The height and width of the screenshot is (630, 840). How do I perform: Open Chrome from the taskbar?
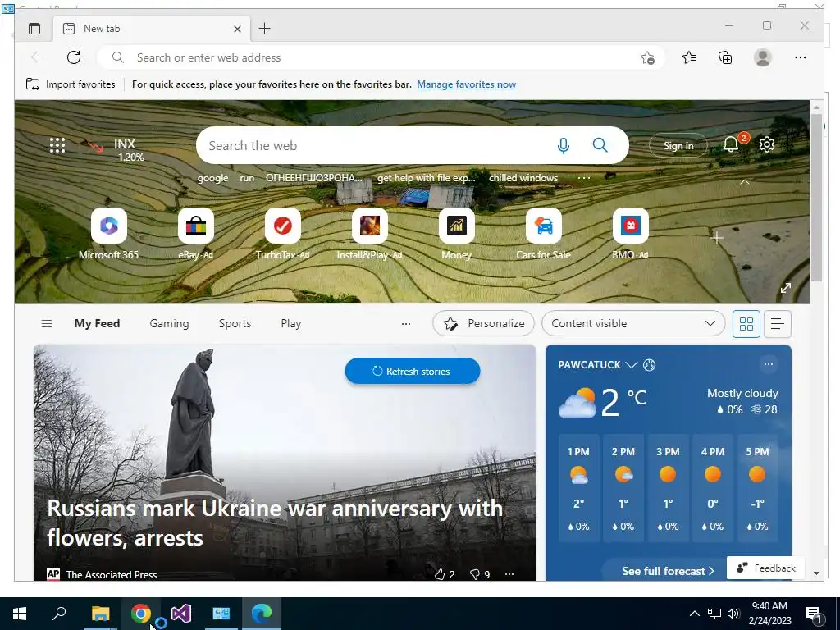click(140, 614)
